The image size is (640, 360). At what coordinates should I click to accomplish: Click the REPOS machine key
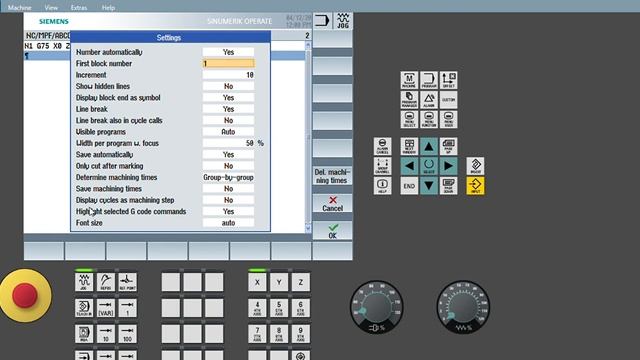106,282
